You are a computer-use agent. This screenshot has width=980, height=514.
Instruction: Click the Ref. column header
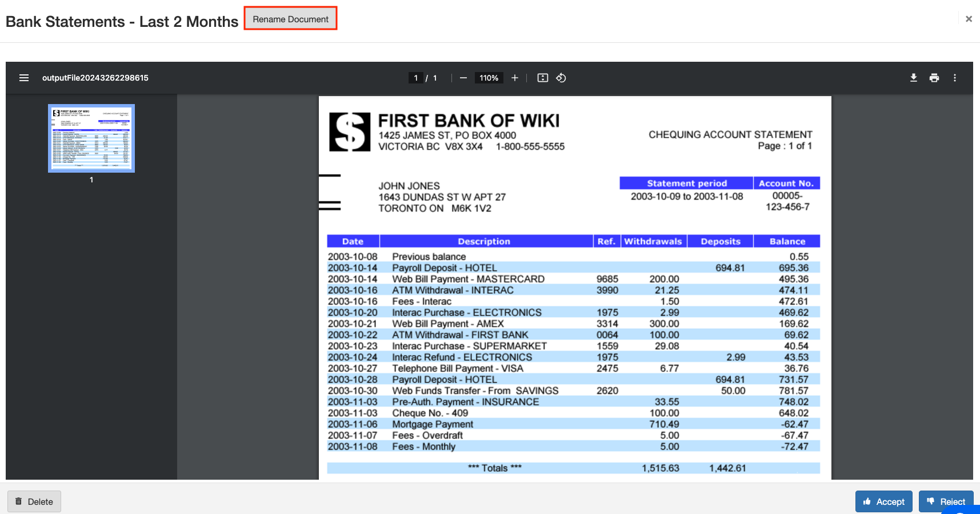[x=606, y=241]
